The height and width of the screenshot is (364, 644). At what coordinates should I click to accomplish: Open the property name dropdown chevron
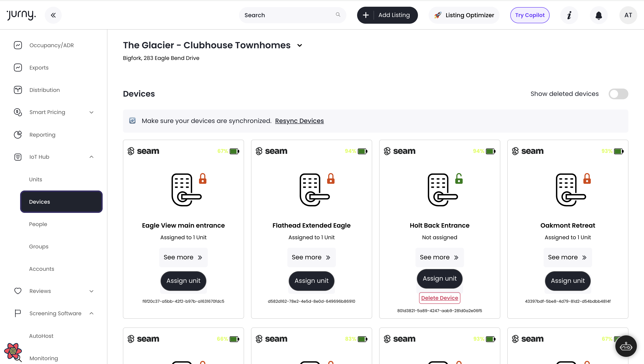click(x=299, y=46)
